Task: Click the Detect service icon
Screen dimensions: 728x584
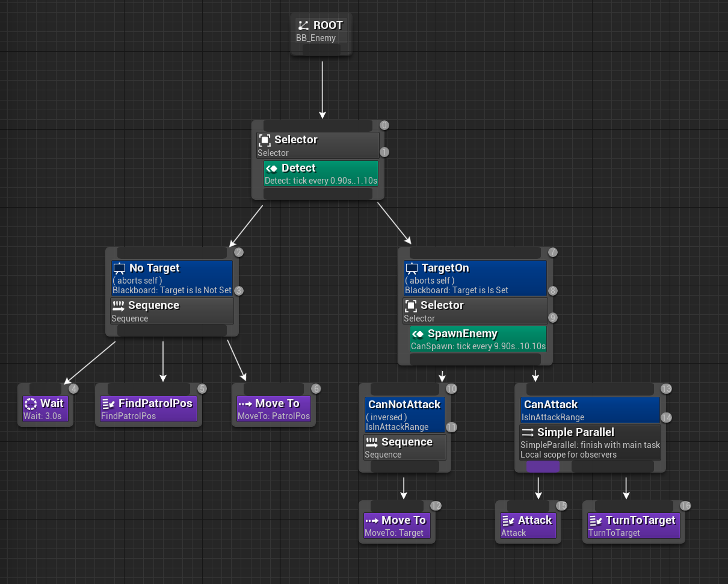Action: coord(273,169)
